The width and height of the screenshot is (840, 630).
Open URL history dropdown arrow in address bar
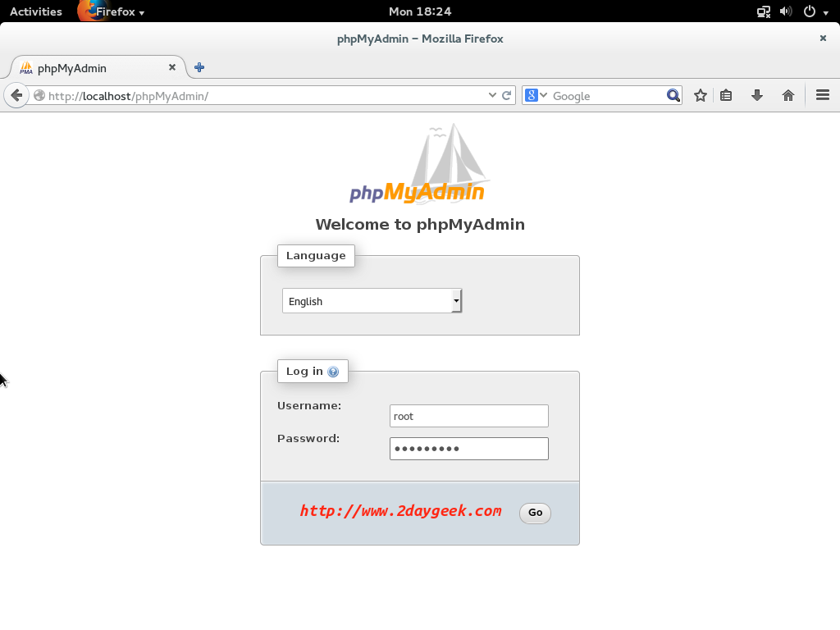pos(492,95)
